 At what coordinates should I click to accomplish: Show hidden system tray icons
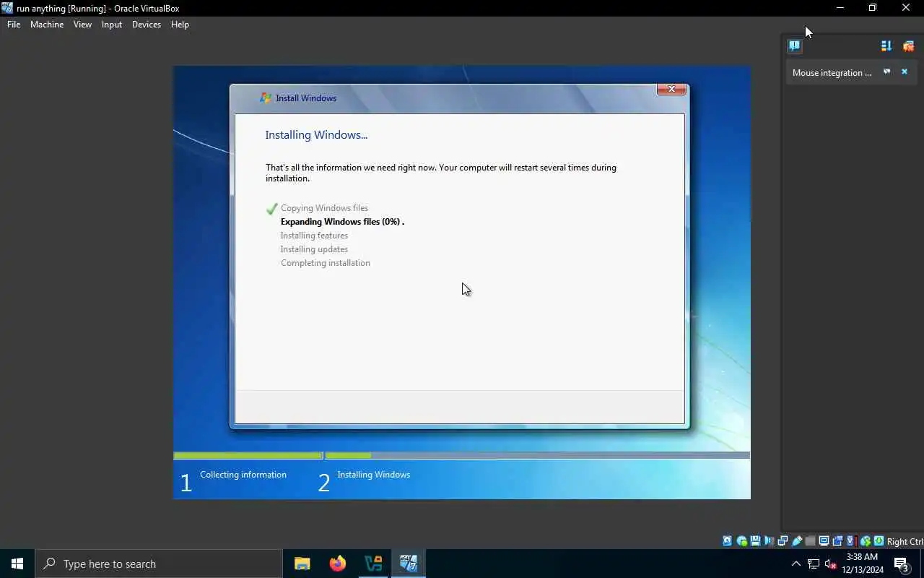click(796, 564)
